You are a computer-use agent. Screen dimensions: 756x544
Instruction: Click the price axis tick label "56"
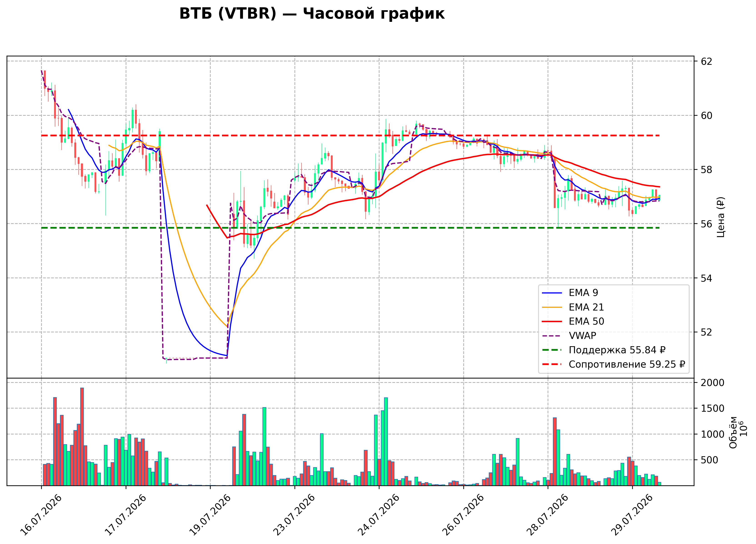click(707, 224)
